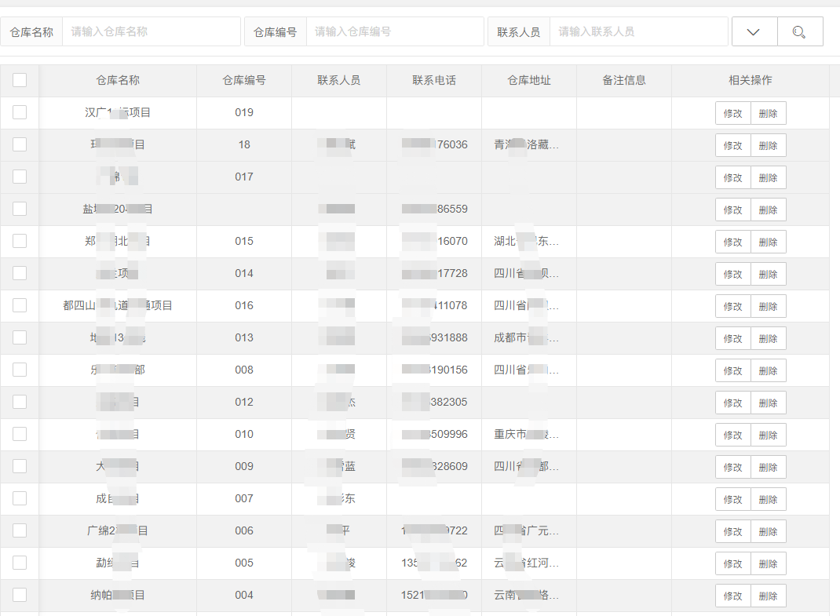Click 修改 on the 广绵 project row
This screenshot has width=840, height=616.
coord(732,530)
